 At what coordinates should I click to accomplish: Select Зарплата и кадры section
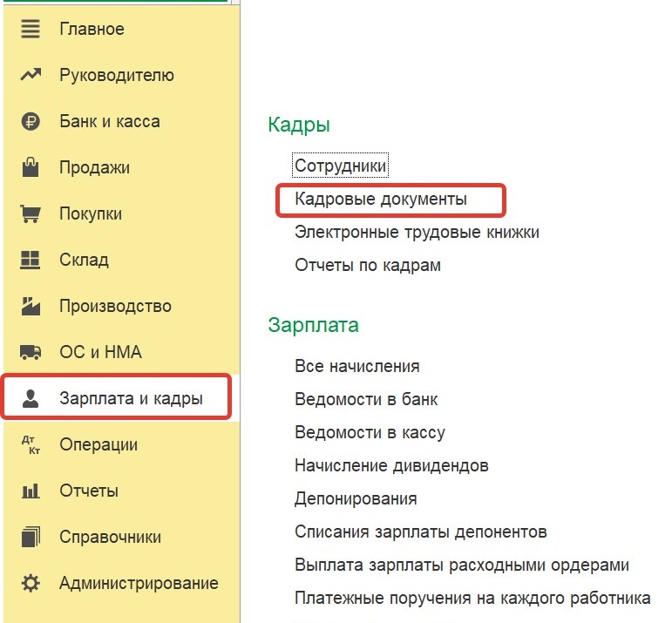(x=131, y=398)
